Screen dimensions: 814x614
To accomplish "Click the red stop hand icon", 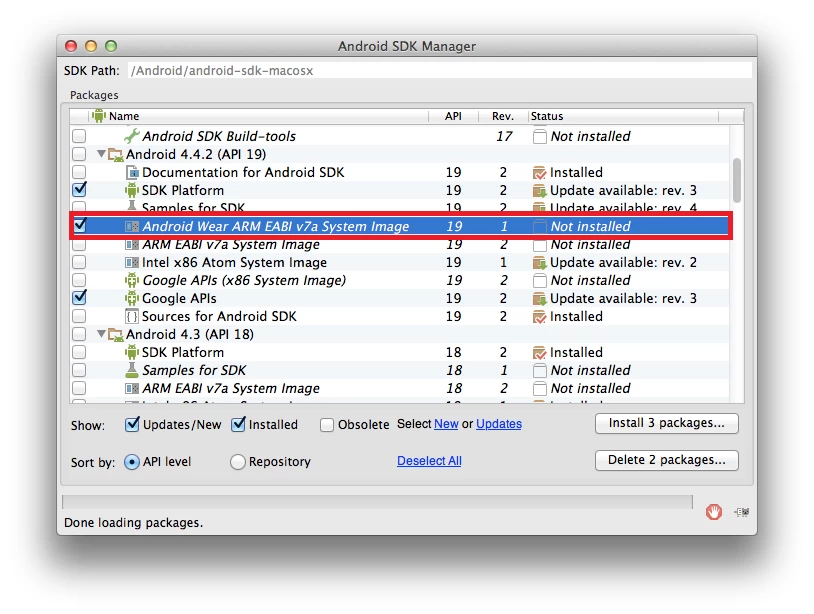I will [714, 512].
